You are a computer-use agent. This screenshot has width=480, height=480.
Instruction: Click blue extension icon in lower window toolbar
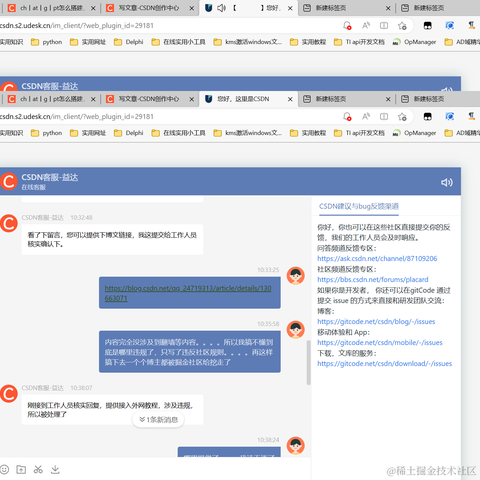450,117
